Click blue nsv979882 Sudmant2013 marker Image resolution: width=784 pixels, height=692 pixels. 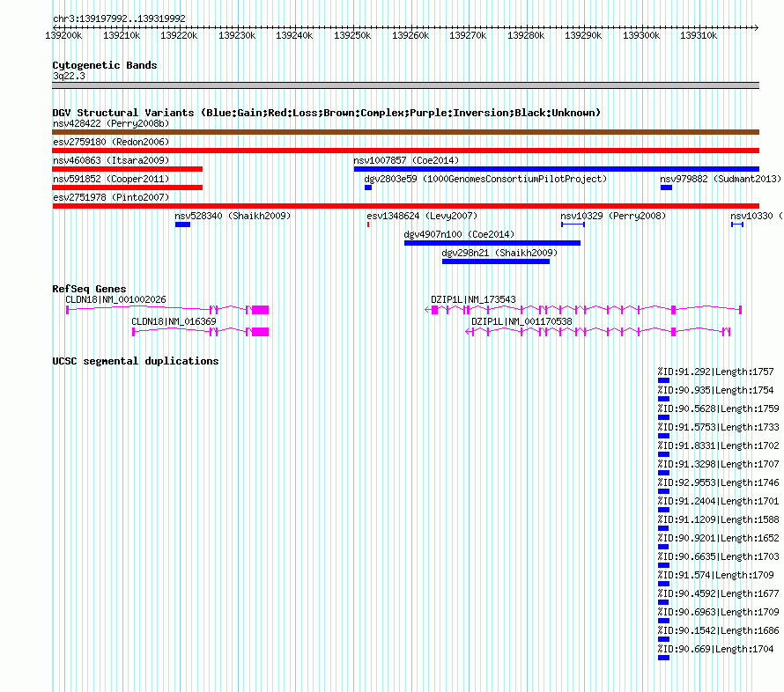(x=666, y=188)
